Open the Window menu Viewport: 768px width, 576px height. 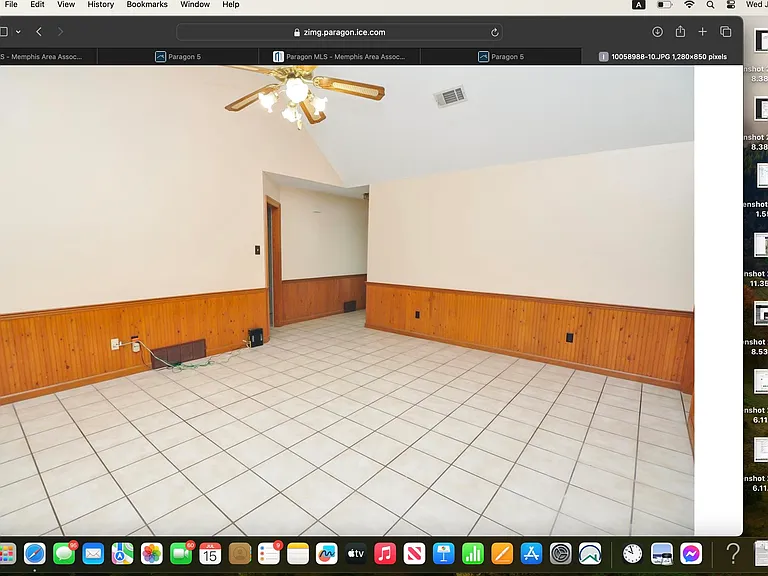[195, 4]
